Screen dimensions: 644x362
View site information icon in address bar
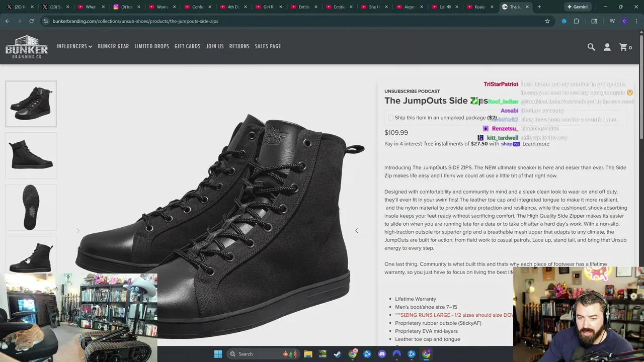point(46,21)
